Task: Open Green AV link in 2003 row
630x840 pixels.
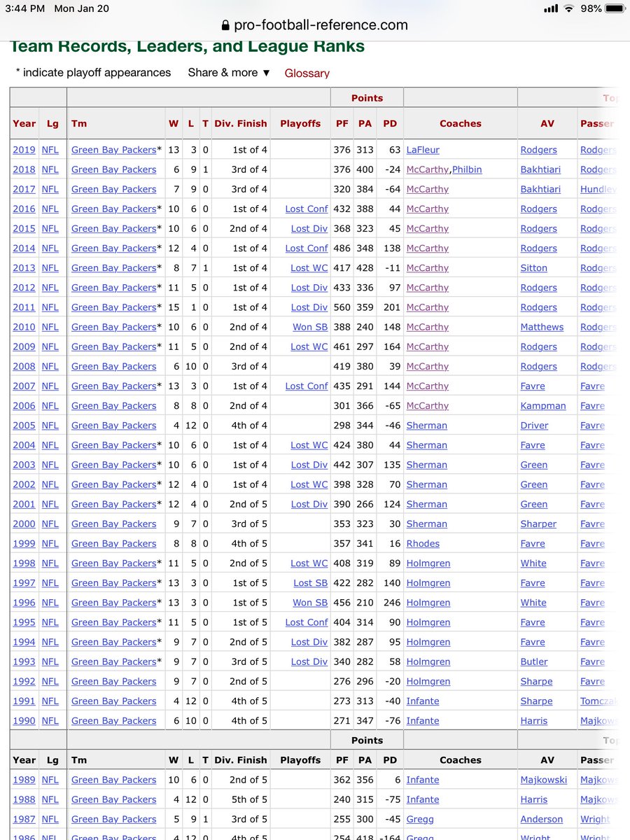Action: point(534,465)
